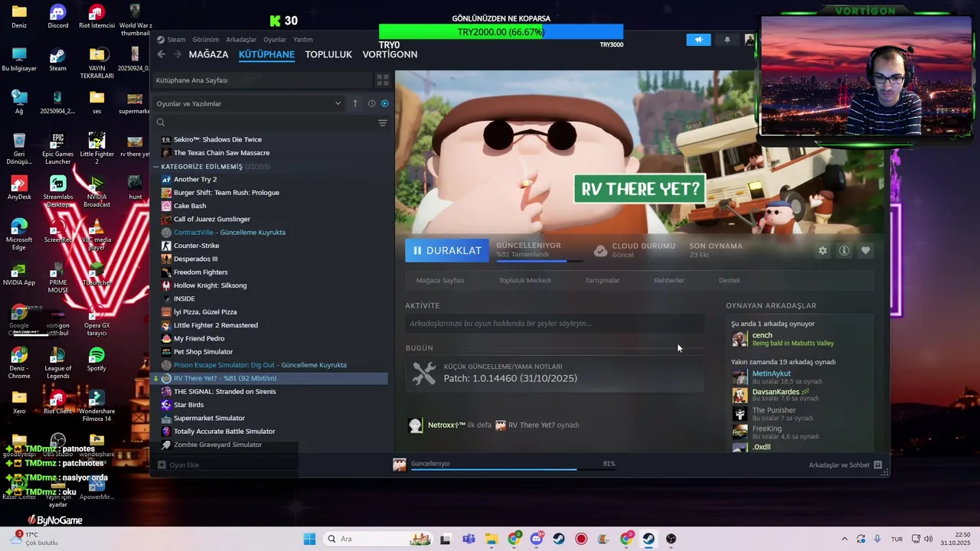Open the game info icon
Image resolution: width=980 pixels, height=551 pixels.
(844, 250)
